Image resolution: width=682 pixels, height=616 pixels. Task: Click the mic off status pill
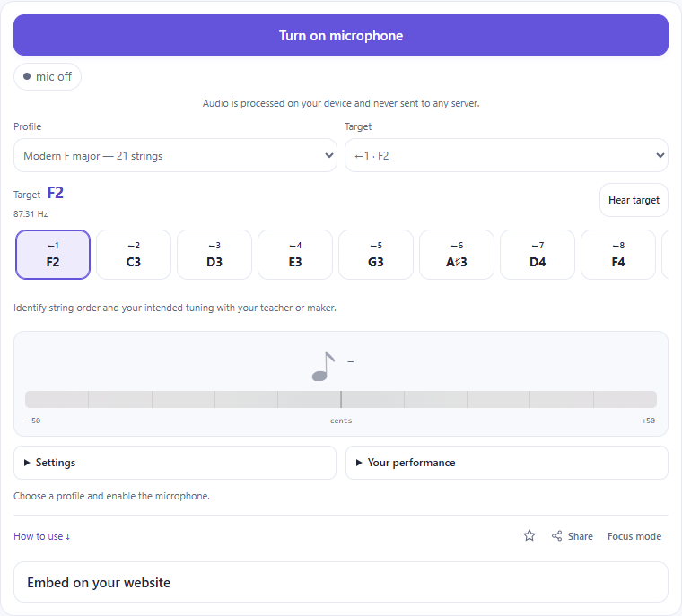click(x=48, y=76)
